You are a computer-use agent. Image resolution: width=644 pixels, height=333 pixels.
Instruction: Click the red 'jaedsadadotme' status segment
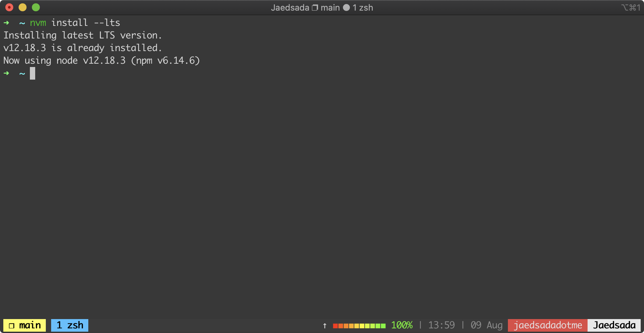[548, 325]
